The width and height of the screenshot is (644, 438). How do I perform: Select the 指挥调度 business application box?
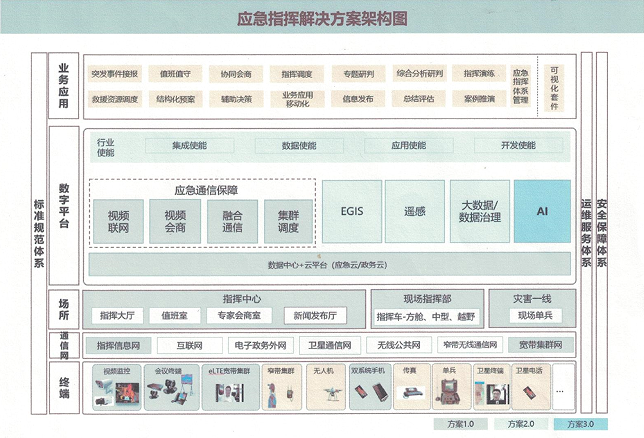[x=296, y=74]
